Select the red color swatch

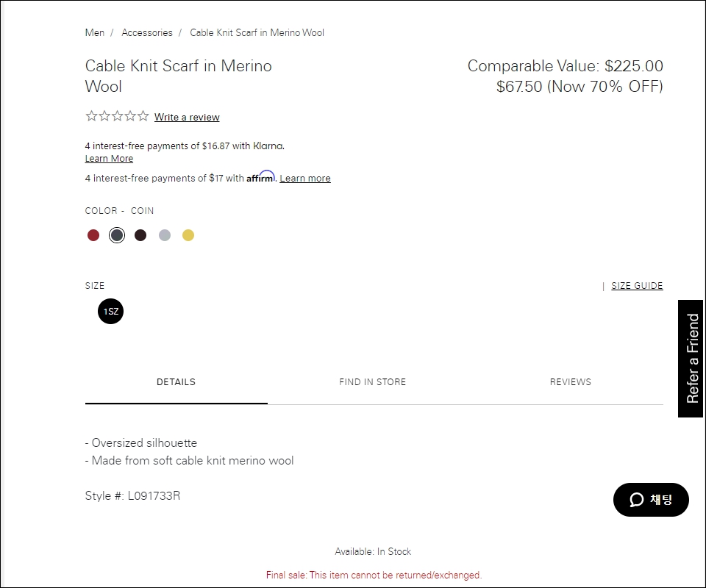(x=93, y=235)
